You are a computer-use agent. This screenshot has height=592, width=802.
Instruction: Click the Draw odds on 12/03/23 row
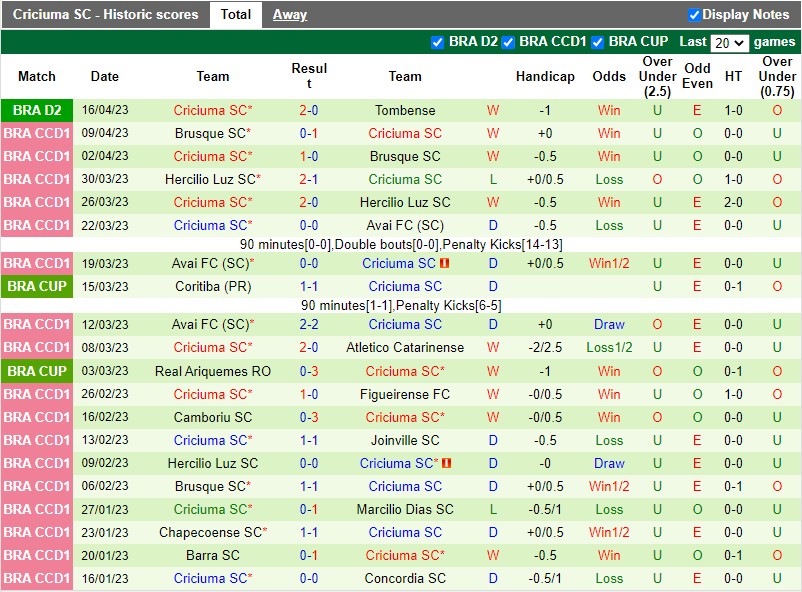click(x=609, y=324)
